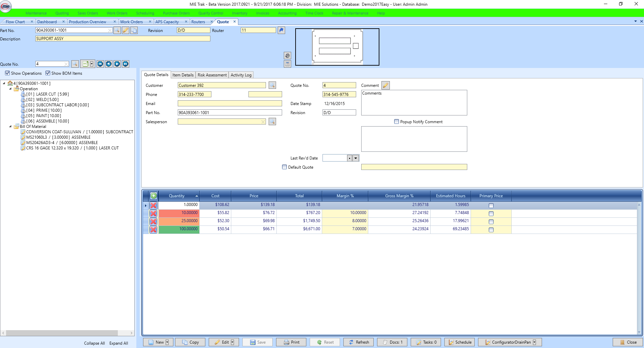Edit the quote Comment with the pencil icon

385,85
